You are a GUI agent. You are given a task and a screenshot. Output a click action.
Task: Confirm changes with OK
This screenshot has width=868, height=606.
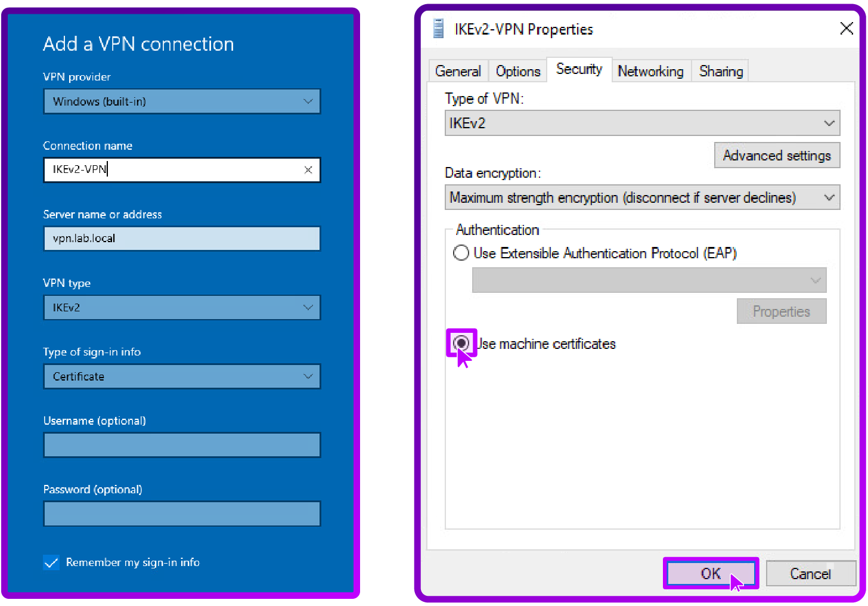(x=711, y=573)
